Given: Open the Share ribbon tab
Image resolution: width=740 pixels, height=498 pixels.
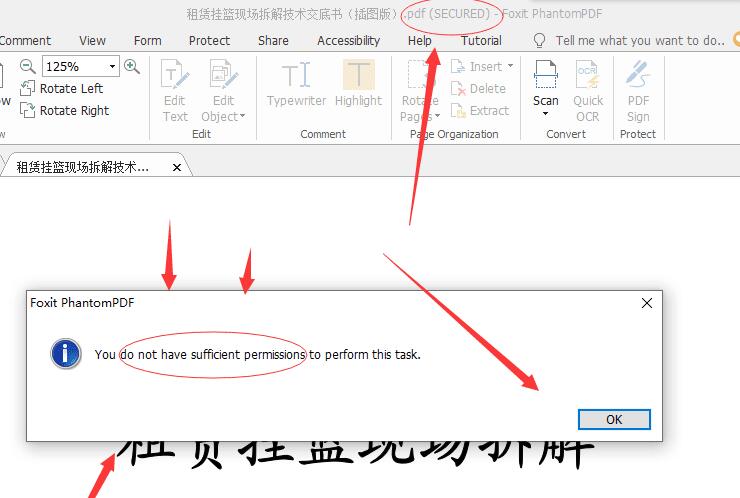Looking at the screenshot, I should pos(273,41).
